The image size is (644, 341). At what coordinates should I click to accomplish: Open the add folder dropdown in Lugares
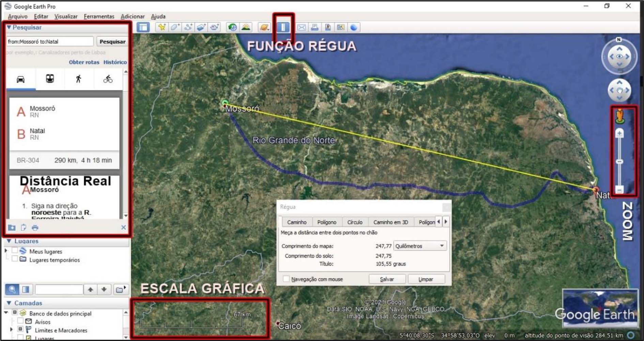tap(121, 290)
